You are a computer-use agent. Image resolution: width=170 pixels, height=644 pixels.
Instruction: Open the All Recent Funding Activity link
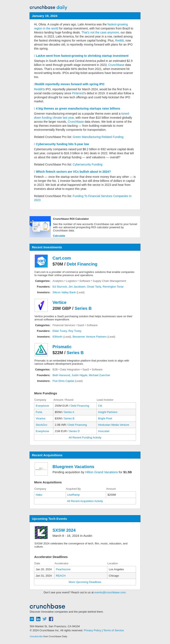(x=85, y=438)
